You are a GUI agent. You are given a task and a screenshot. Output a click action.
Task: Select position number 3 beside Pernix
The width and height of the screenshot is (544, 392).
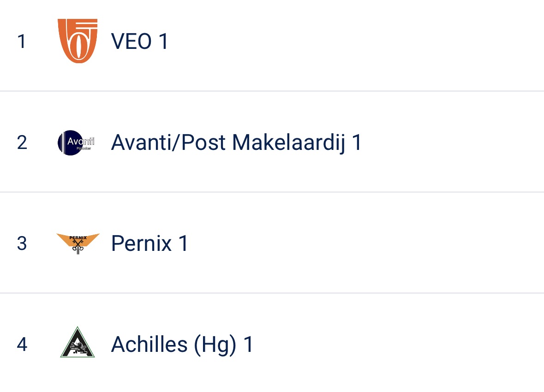[22, 244]
